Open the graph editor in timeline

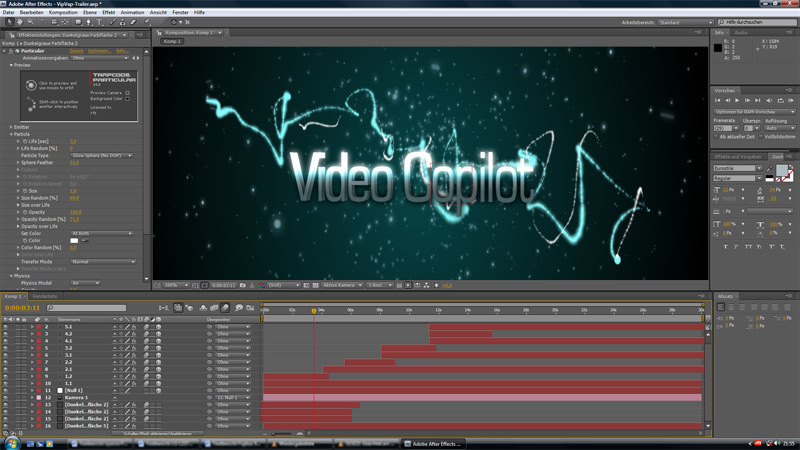coord(250,308)
